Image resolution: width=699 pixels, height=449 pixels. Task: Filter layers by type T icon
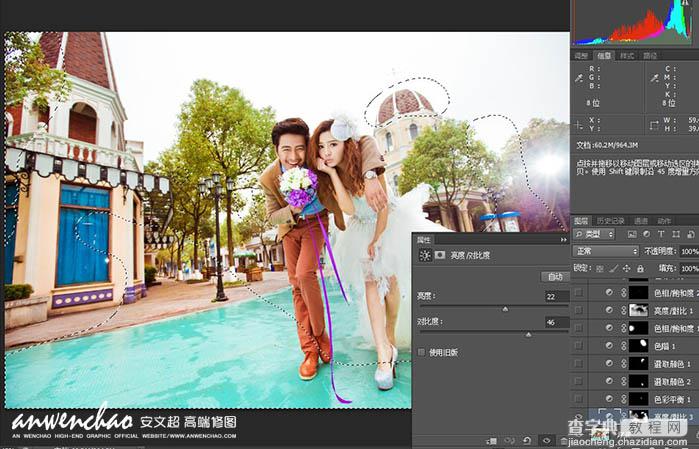[x=661, y=234]
